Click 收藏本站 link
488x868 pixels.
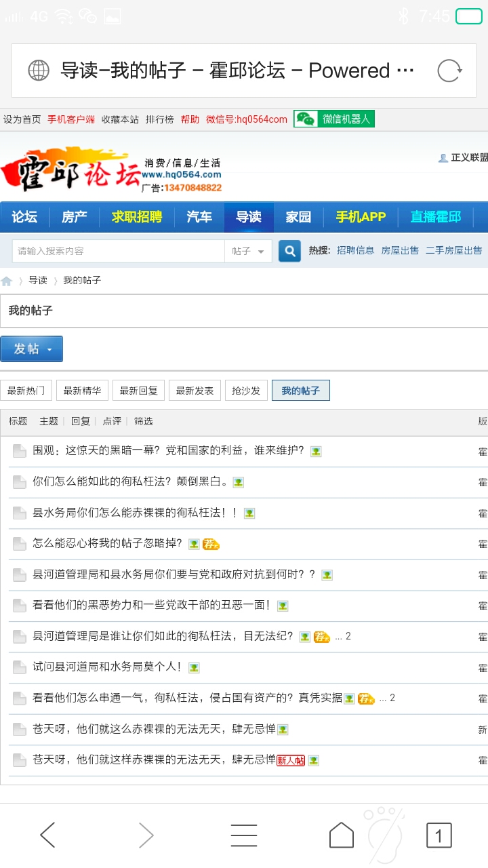coord(120,119)
